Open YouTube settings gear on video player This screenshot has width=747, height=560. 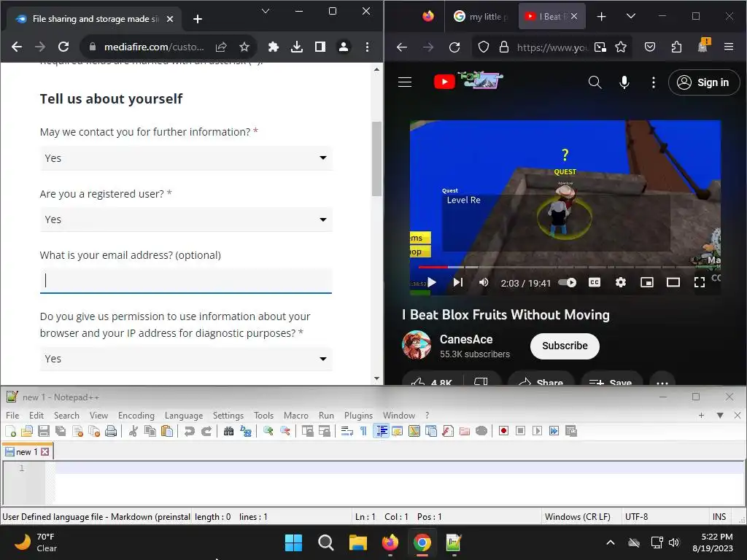(x=620, y=282)
